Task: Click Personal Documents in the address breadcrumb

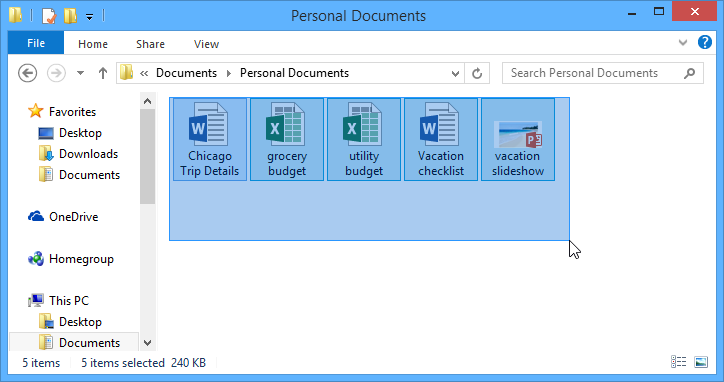Action: coord(294,73)
